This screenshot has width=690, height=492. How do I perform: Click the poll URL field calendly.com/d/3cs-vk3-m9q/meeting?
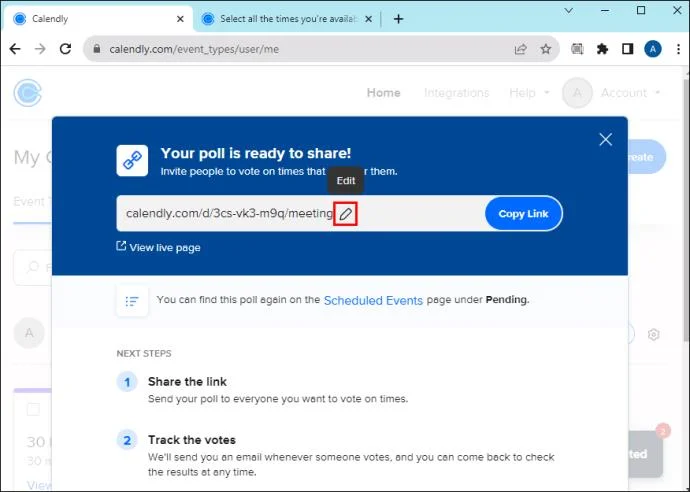point(301,213)
